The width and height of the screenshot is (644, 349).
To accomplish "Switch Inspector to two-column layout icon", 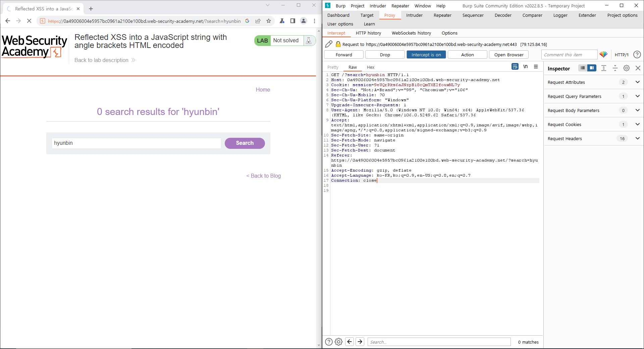I will (592, 68).
